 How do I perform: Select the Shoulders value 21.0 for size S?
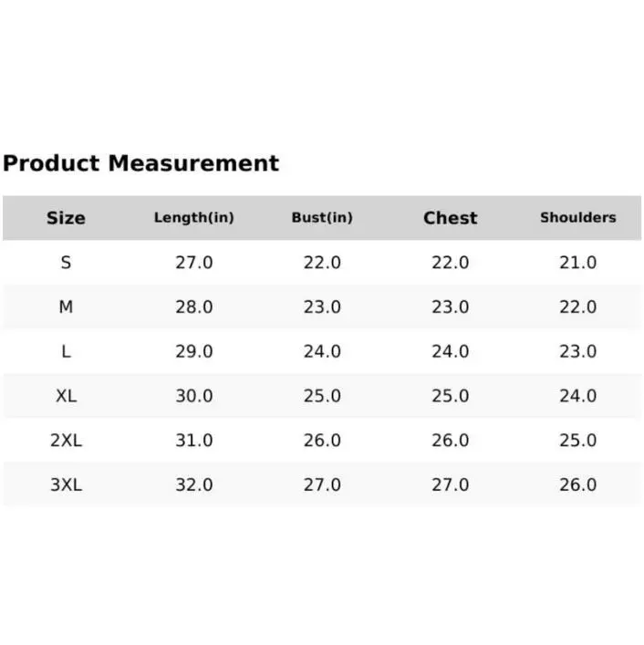pyautogui.click(x=577, y=263)
